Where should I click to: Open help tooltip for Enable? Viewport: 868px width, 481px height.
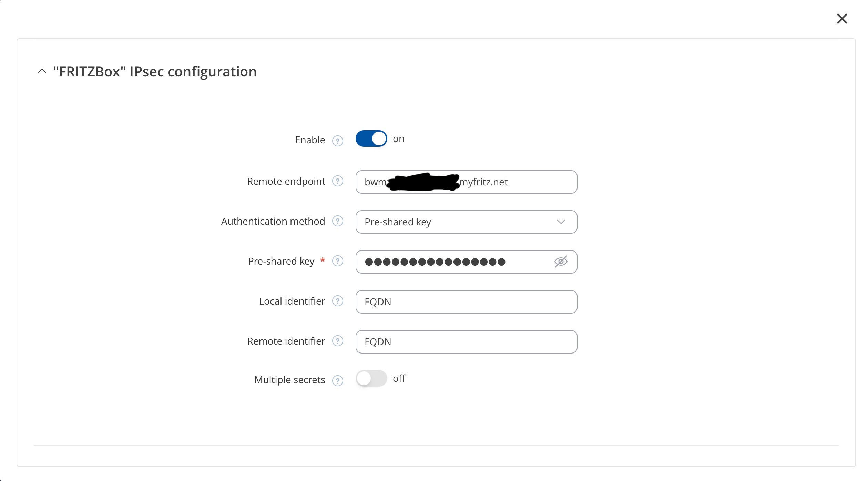pyautogui.click(x=337, y=141)
